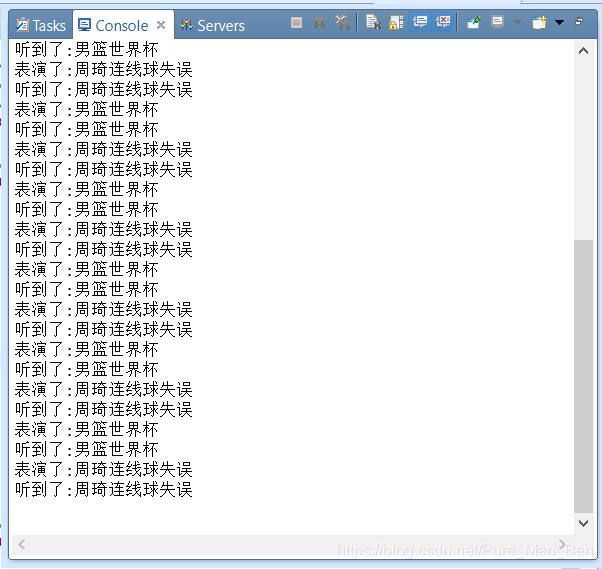602x569 pixels.
Task: Open a new console view icon
Action: tap(539, 23)
